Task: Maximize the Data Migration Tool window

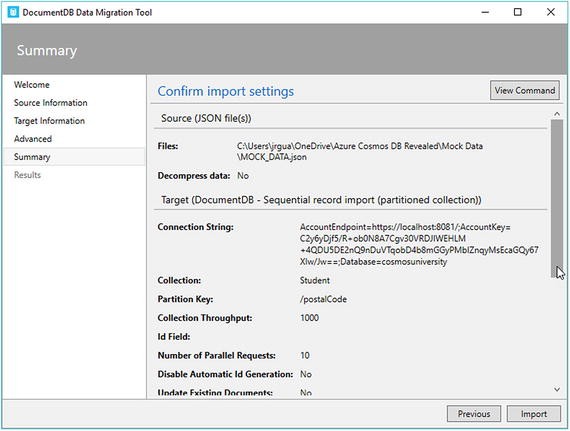Action: pyautogui.click(x=518, y=12)
